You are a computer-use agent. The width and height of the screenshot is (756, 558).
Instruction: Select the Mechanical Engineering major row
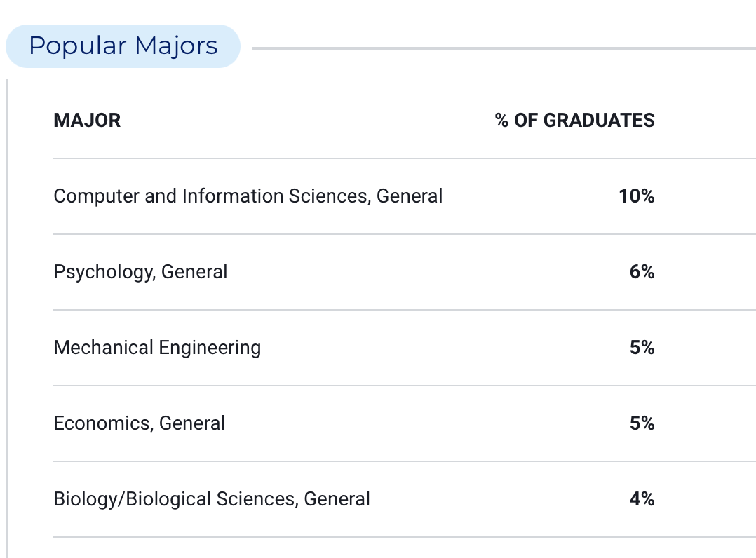click(x=405, y=348)
